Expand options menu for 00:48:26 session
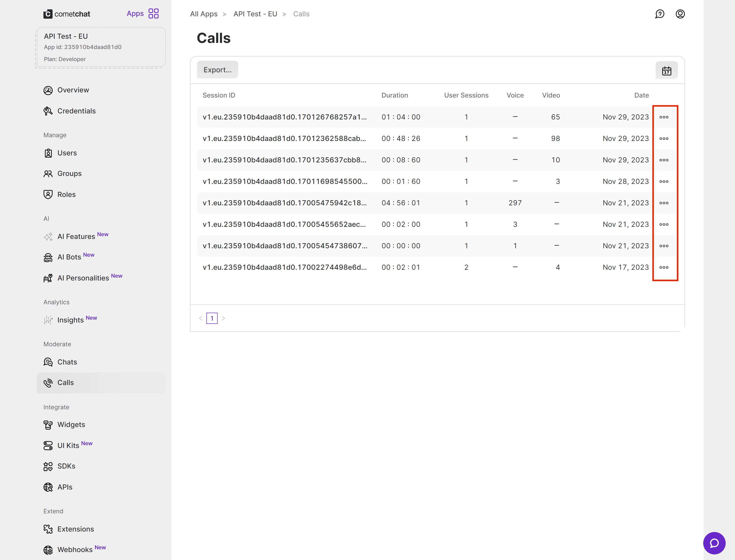The width and height of the screenshot is (735, 560). 664,139
